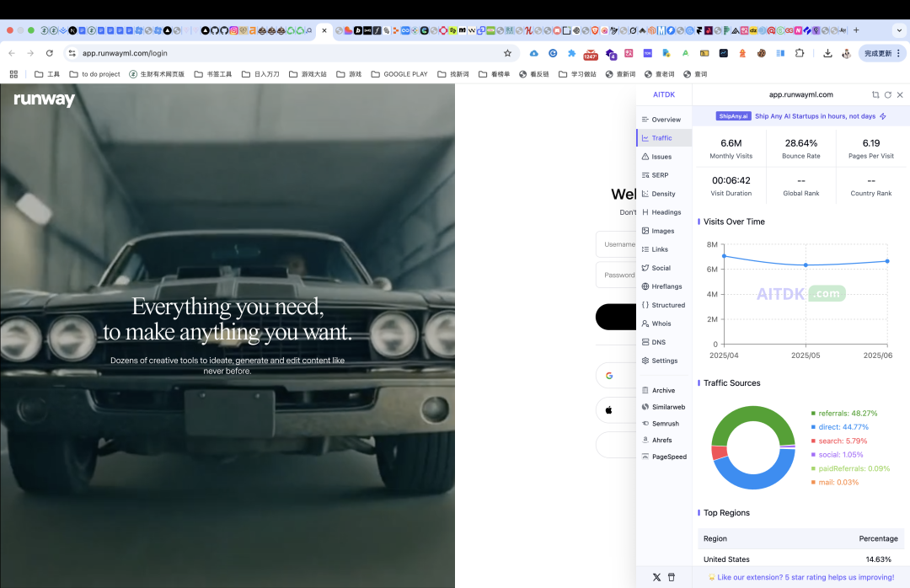Click the X (Twitter) icon in AITDK footer
This screenshot has height=588, width=910.
click(x=656, y=577)
